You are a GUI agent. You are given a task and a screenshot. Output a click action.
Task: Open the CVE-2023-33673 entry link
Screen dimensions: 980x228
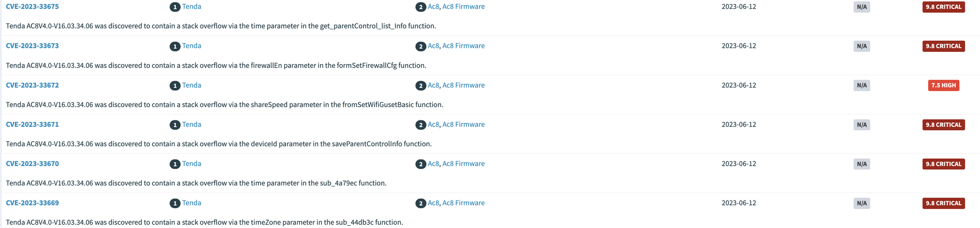click(x=32, y=46)
